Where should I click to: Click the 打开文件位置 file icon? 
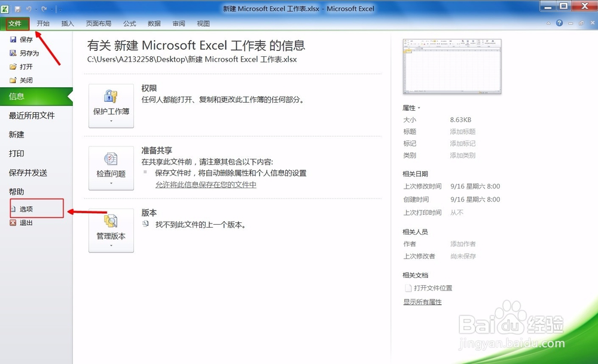point(408,288)
